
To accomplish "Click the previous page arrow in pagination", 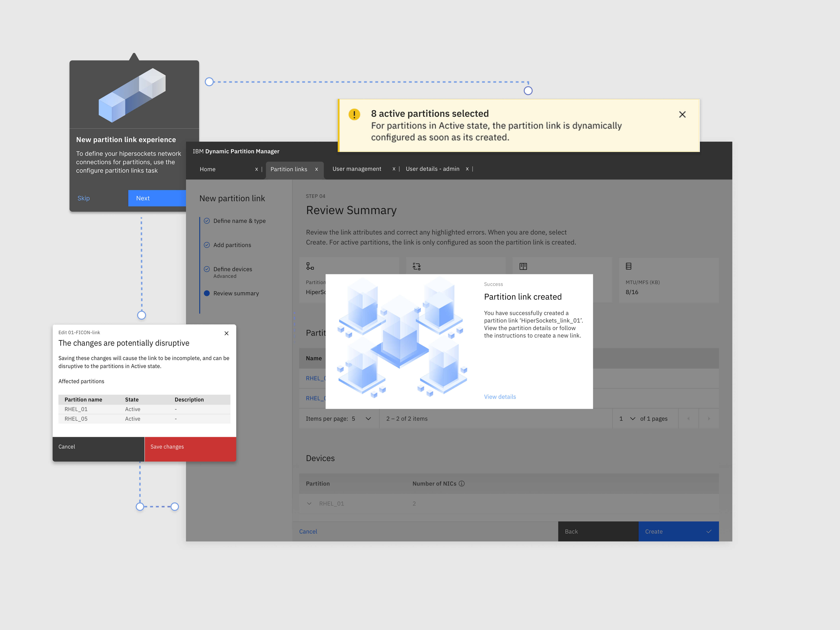I will (688, 419).
